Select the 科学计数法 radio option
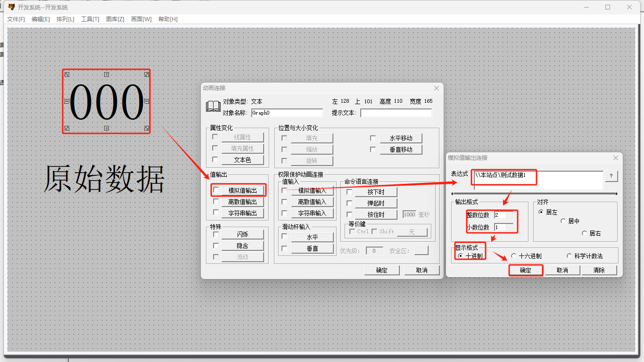Image resolution: width=644 pixels, height=362 pixels. tap(570, 256)
